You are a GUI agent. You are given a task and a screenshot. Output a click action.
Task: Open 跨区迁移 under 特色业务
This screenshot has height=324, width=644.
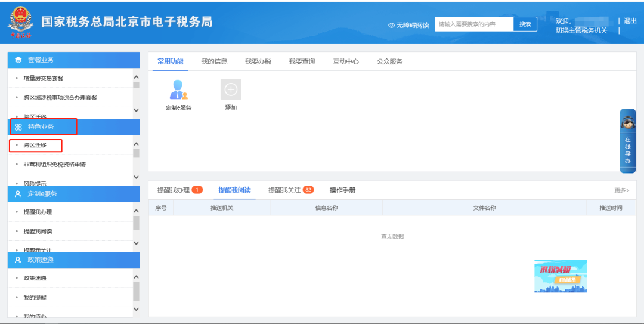click(x=35, y=145)
